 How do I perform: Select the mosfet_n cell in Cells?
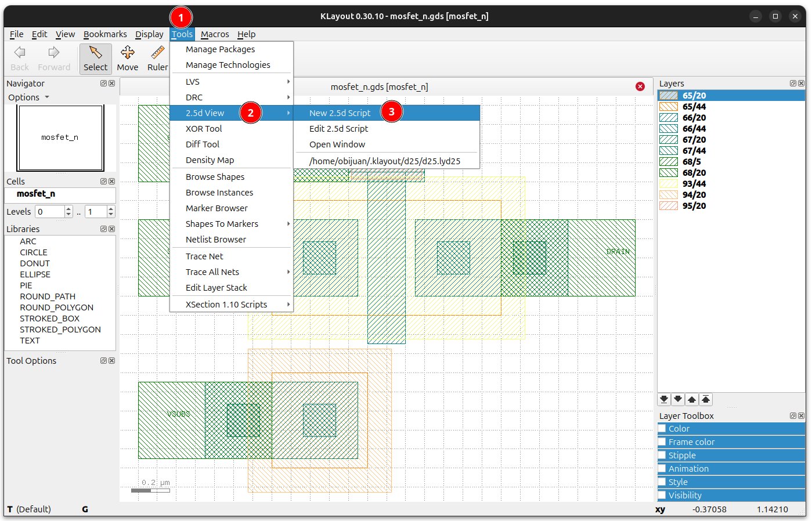coord(36,194)
